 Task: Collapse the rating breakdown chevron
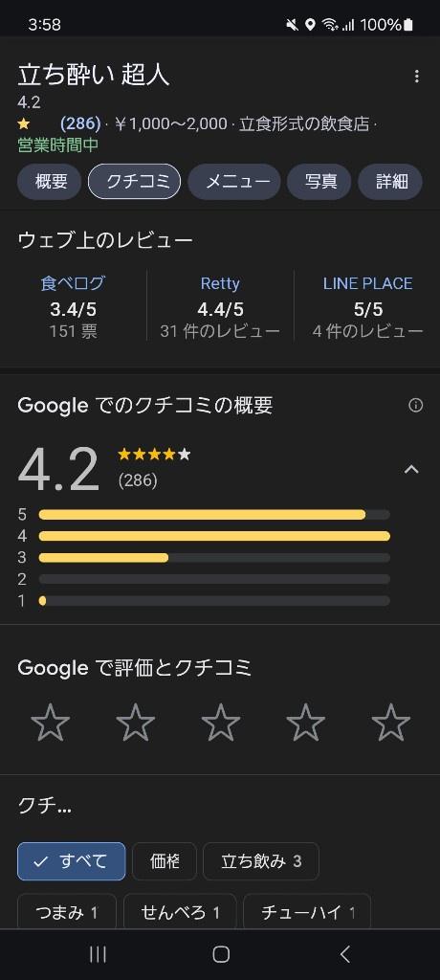[411, 469]
